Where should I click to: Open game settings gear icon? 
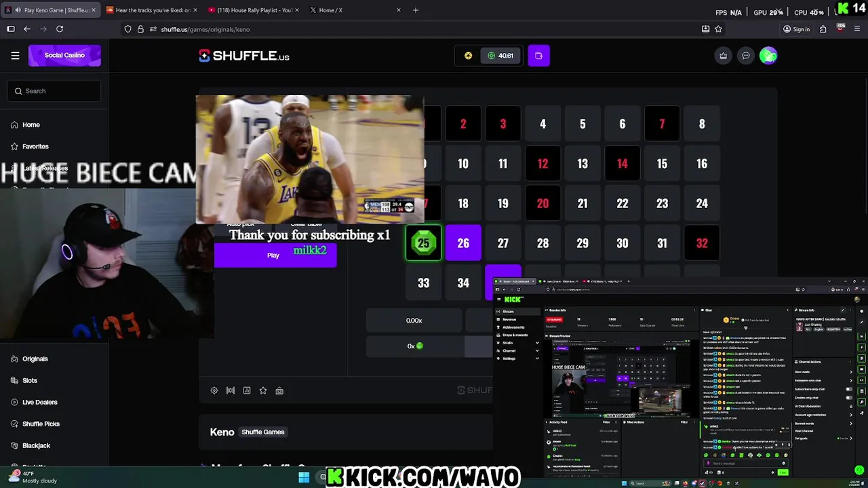(214, 390)
